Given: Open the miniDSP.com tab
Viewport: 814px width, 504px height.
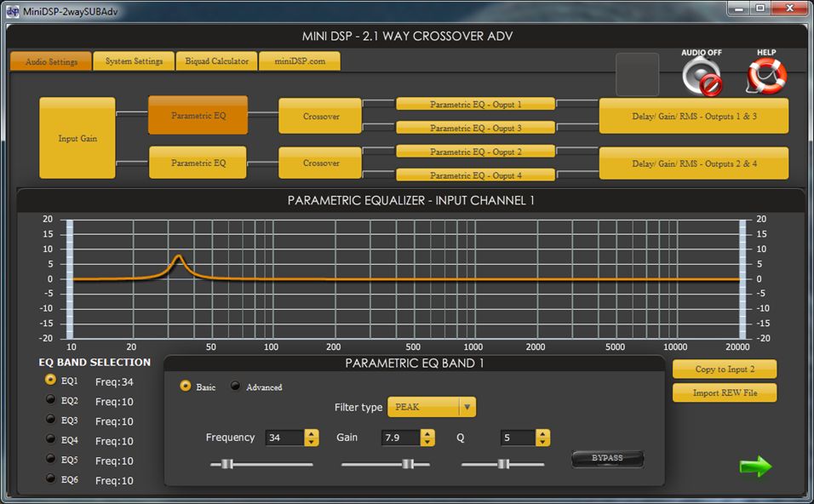Looking at the screenshot, I should [x=300, y=60].
